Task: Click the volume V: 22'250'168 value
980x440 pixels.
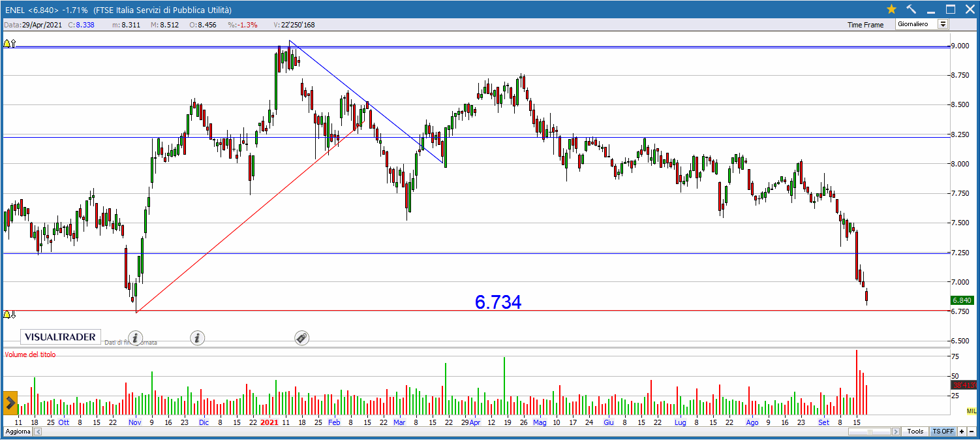Action: (294, 25)
